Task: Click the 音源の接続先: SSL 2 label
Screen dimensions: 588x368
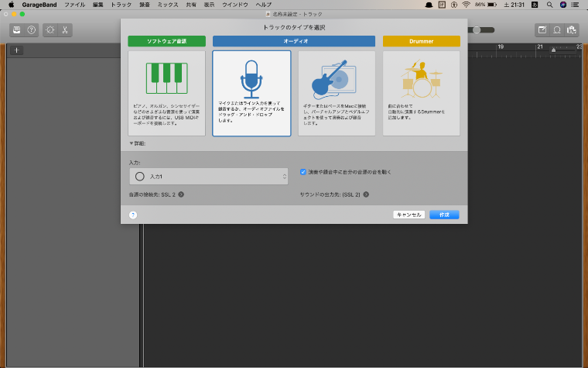Action: click(152, 194)
